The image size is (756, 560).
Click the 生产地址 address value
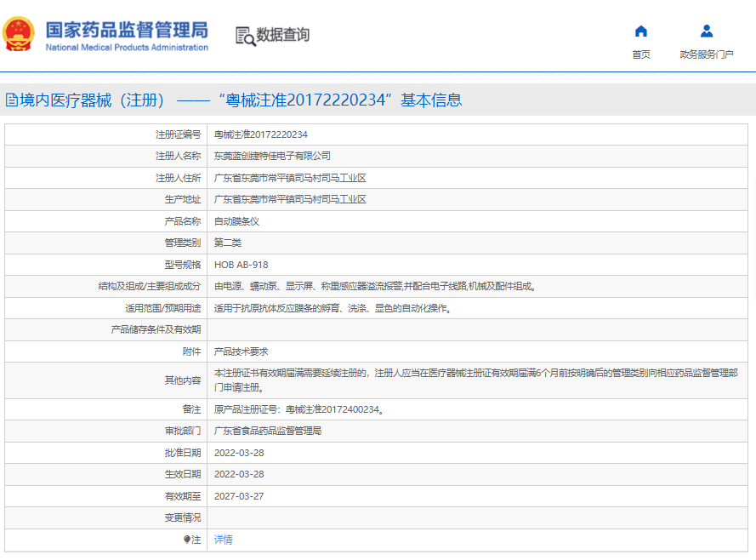[x=290, y=199]
